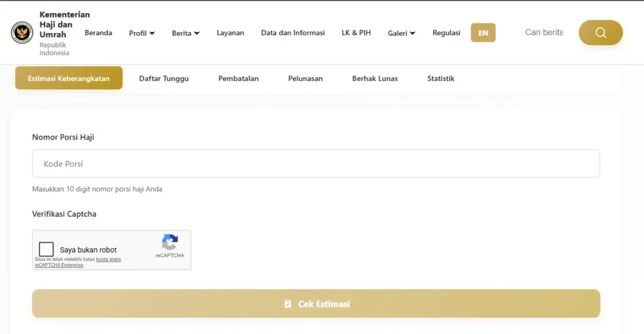Switch to the Statistik tab
This screenshot has height=334, width=644.
coord(441,78)
